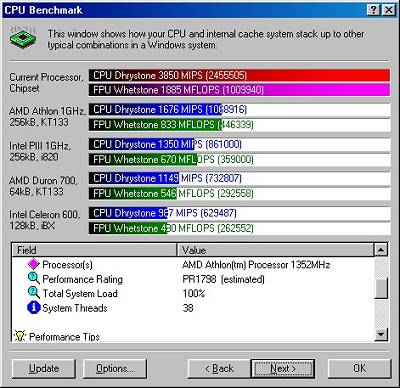The height and width of the screenshot is (388, 400).
Task: Click the Update button
Action: [44, 368]
